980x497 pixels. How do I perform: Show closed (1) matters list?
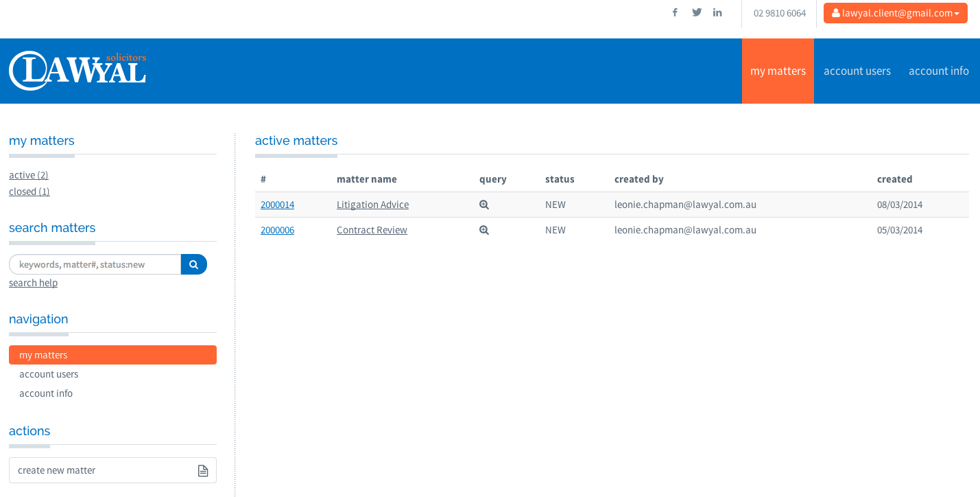[29, 192]
